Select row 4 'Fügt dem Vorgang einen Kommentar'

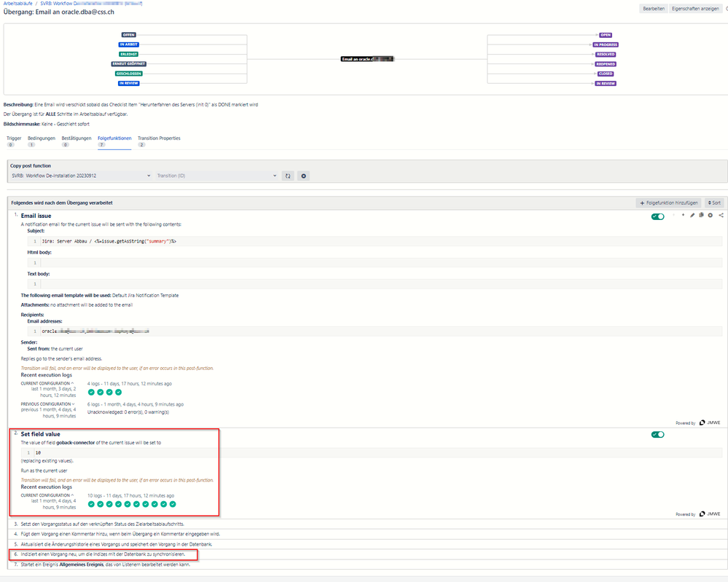[x=367, y=534]
